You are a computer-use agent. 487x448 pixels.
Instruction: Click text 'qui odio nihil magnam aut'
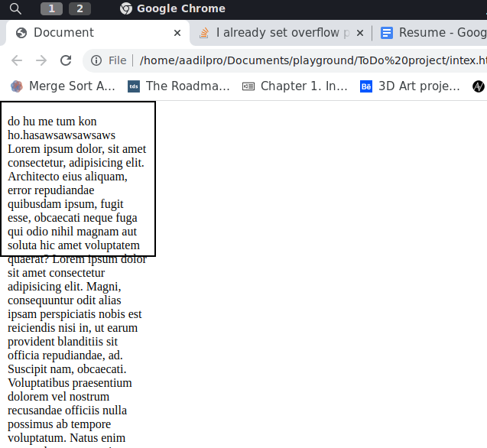coord(72,232)
